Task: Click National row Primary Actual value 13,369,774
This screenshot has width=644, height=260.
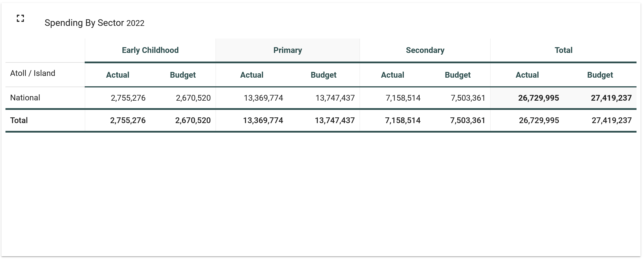Action: pos(263,98)
